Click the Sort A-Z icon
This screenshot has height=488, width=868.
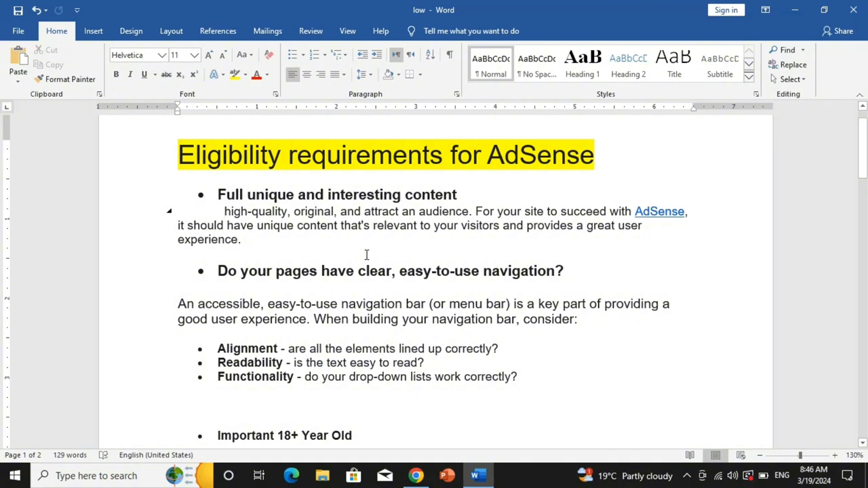430,55
